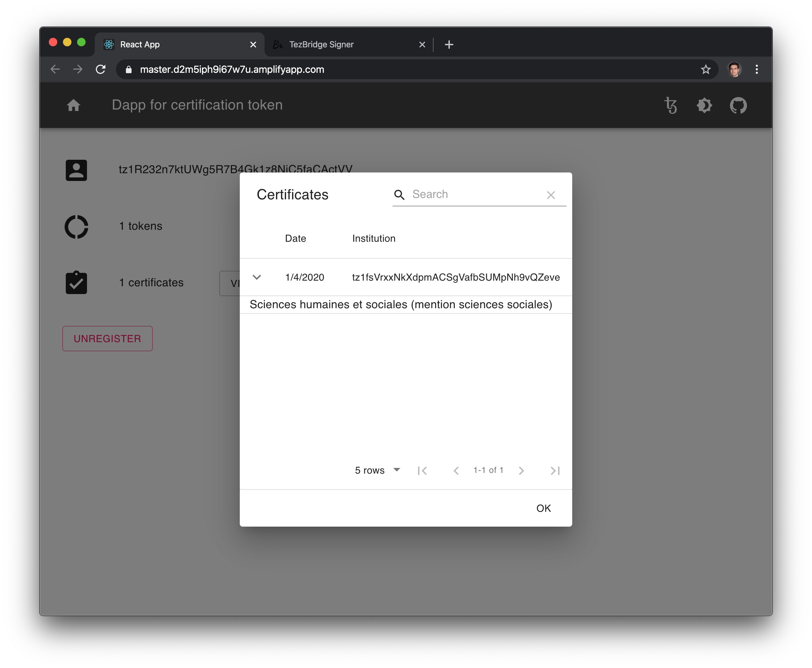Go to previous page of certificates

point(456,470)
